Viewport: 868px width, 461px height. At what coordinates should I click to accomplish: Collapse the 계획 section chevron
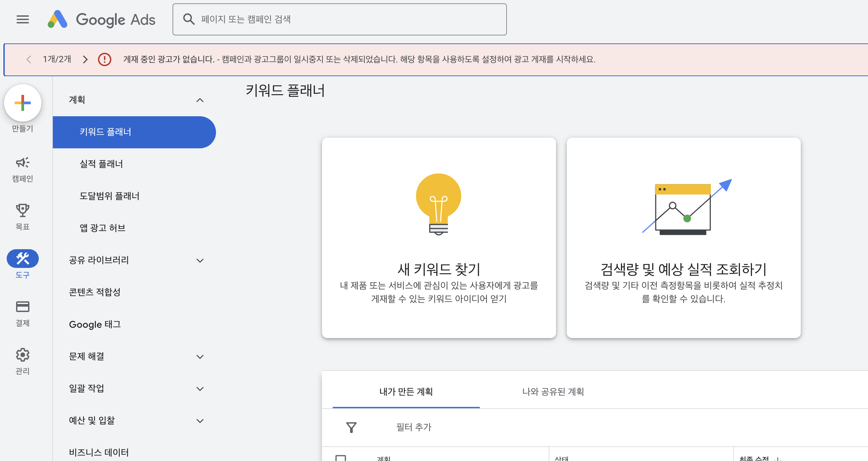click(200, 100)
